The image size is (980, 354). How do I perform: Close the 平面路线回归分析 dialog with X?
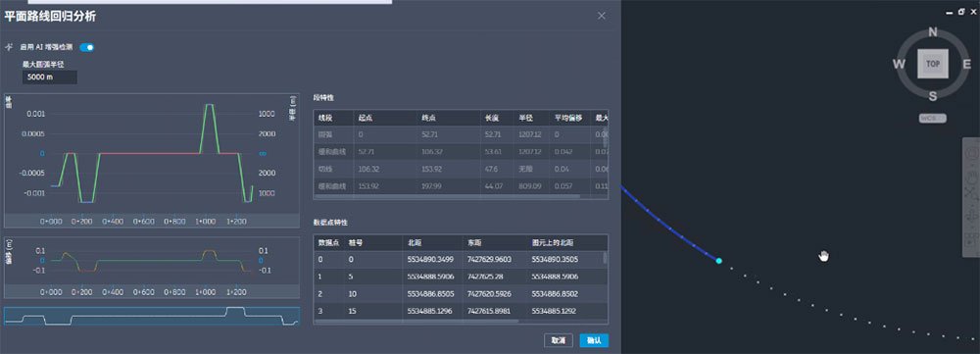coord(602,16)
